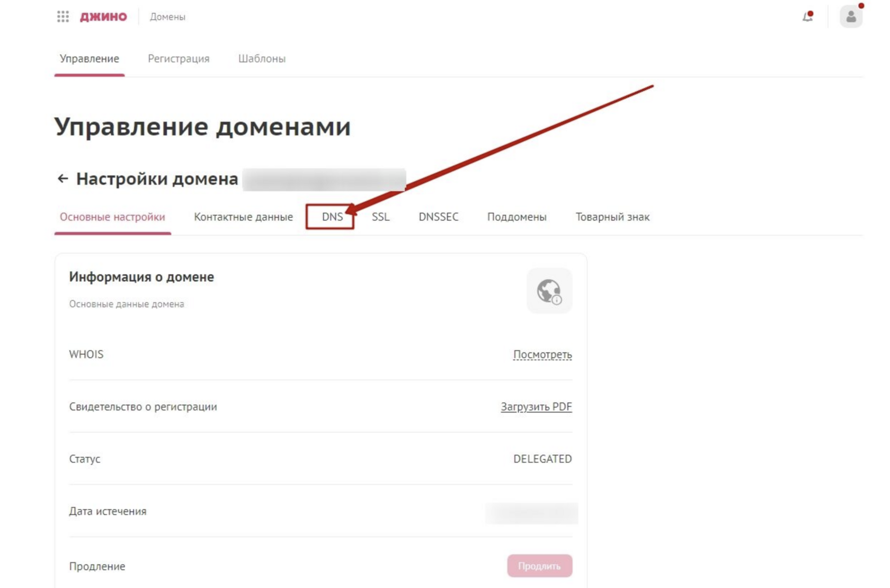Open the DNS tab
Image resolution: width=890 pixels, height=588 pixels.
click(x=332, y=217)
